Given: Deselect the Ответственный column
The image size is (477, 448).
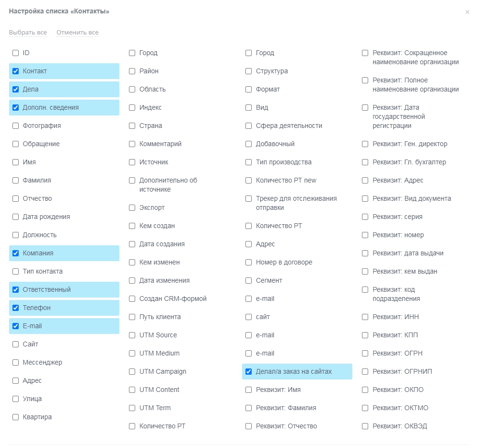Looking at the screenshot, I should pyautogui.click(x=15, y=290).
